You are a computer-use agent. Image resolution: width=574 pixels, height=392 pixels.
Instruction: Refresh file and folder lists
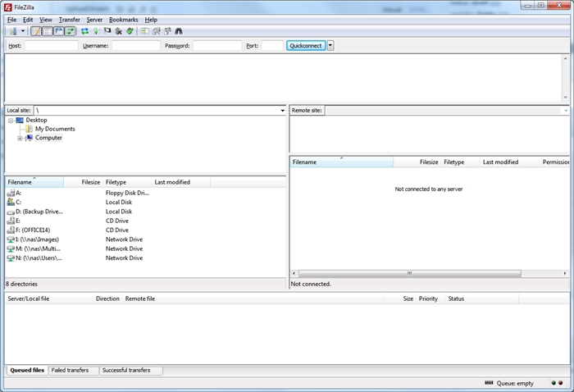pos(85,31)
